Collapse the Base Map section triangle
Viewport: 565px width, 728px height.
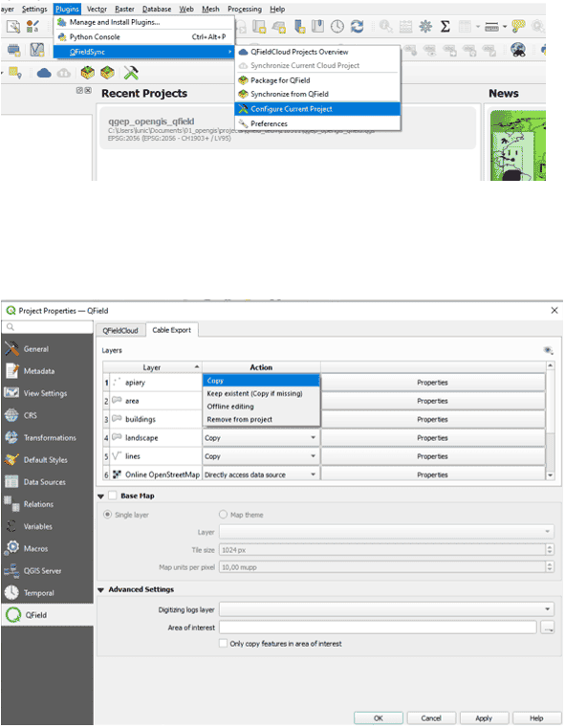(x=100, y=496)
